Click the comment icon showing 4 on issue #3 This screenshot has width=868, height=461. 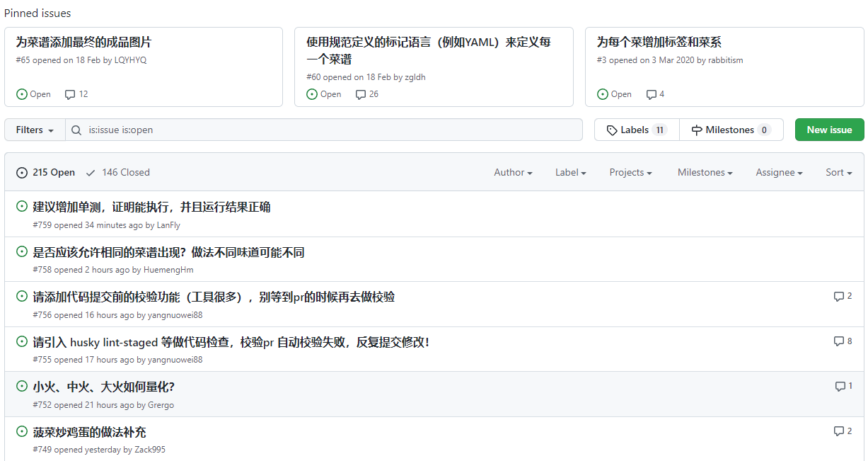click(650, 94)
